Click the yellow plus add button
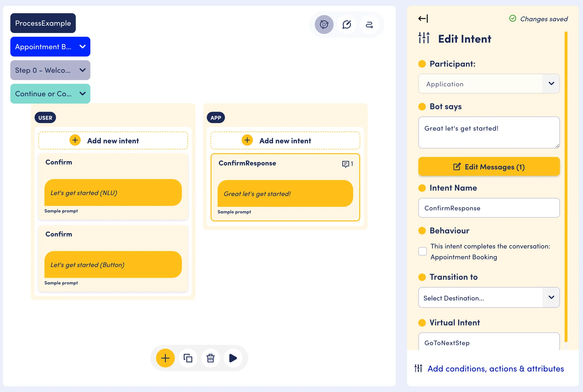The height and width of the screenshot is (392, 583). point(165,358)
